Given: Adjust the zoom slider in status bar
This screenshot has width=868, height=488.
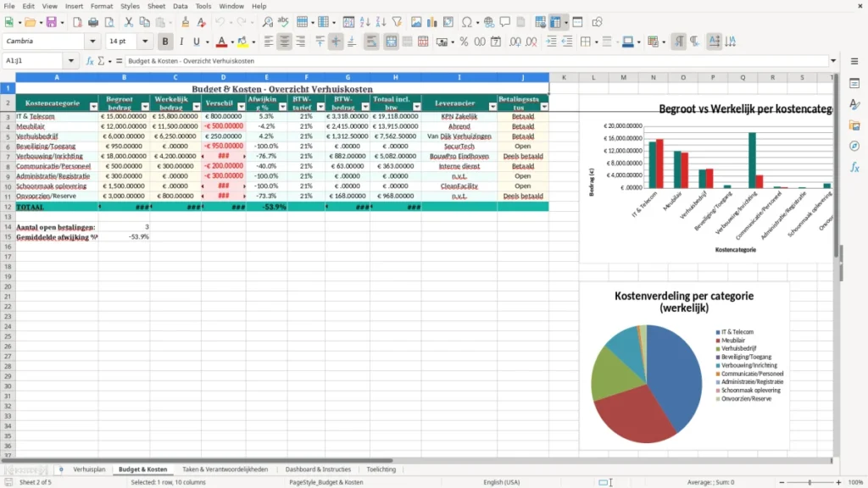Looking at the screenshot, I should [810, 482].
